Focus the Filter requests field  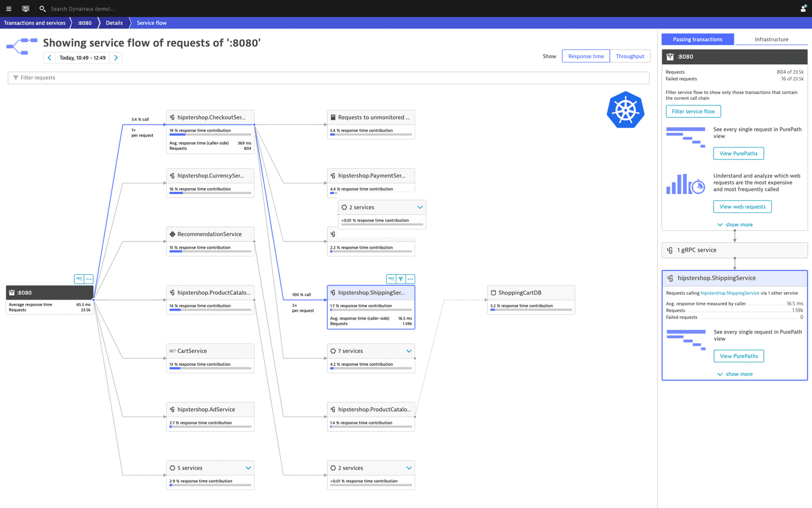click(328, 78)
